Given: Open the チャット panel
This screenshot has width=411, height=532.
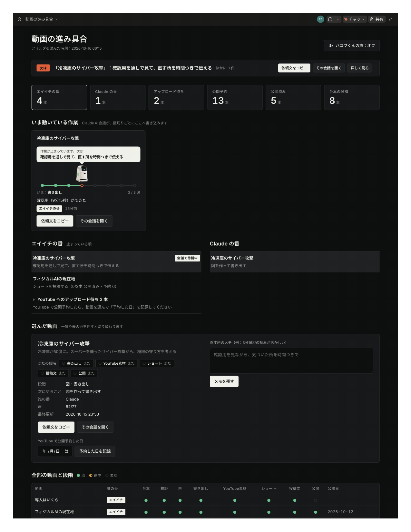Looking at the screenshot, I should click(354, 19).
